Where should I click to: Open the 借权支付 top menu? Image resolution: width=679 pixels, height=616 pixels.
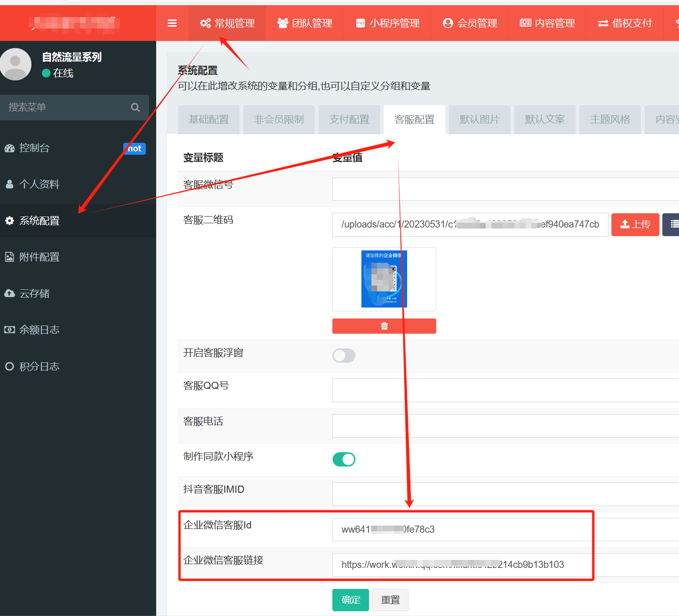pyautogui.click(x=624, y=23)
